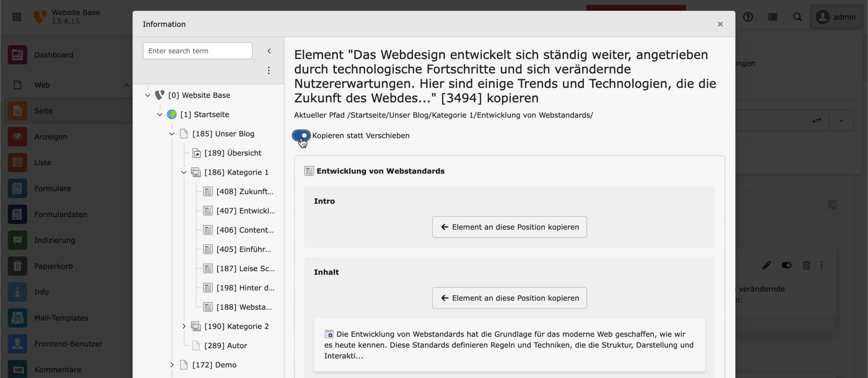This screenshot has width=868, height=378.
Task: Click the Kategorie 2 folder icon
Action: pyautogui.click(x=196, y=326)
